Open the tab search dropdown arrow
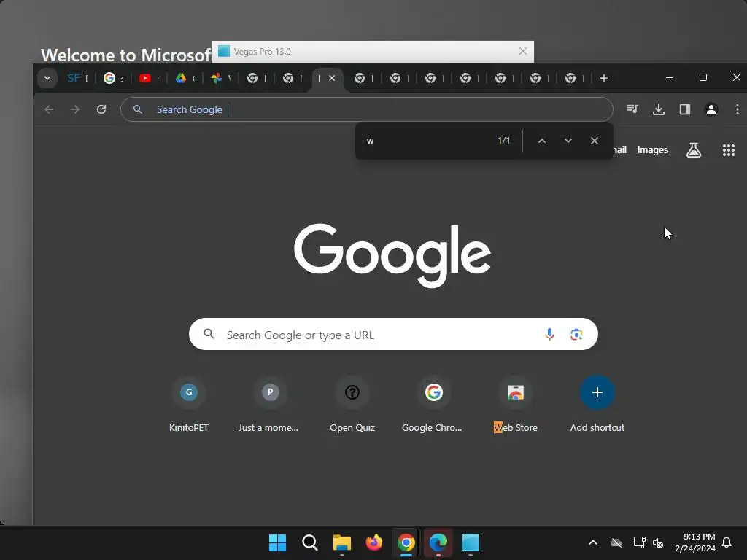Image resolution: width=747 pixels, height=560 pixels. pos(47,78)
